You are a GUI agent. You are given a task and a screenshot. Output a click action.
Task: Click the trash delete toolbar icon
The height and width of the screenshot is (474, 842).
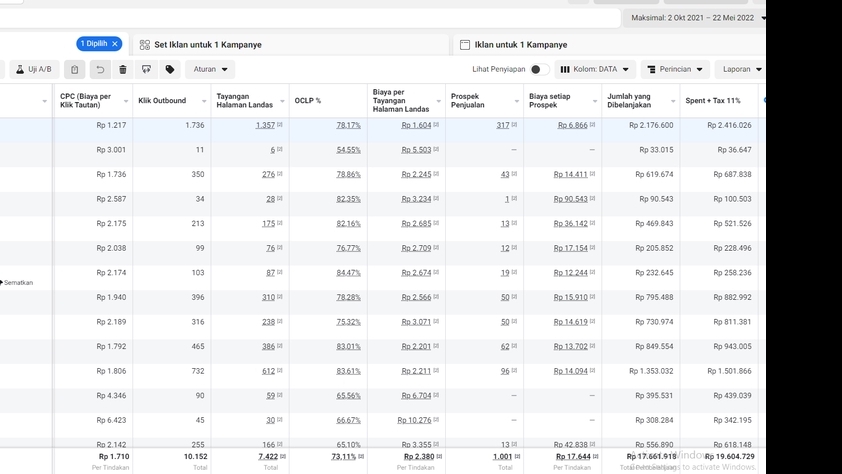(x=123, y=69)
